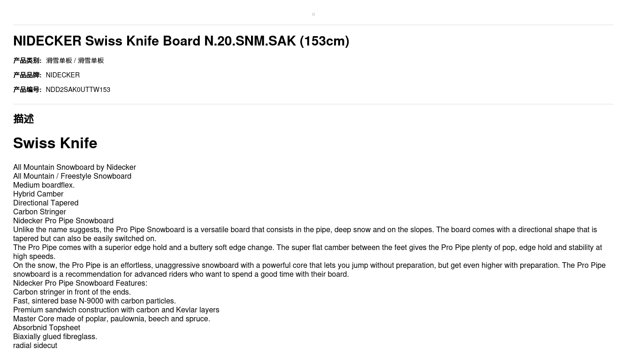Viewport: 623px width, 364px height.
Task: Click the "All Mountain Snowboard by Nidecker" line
Action: (x=75, y=167)
